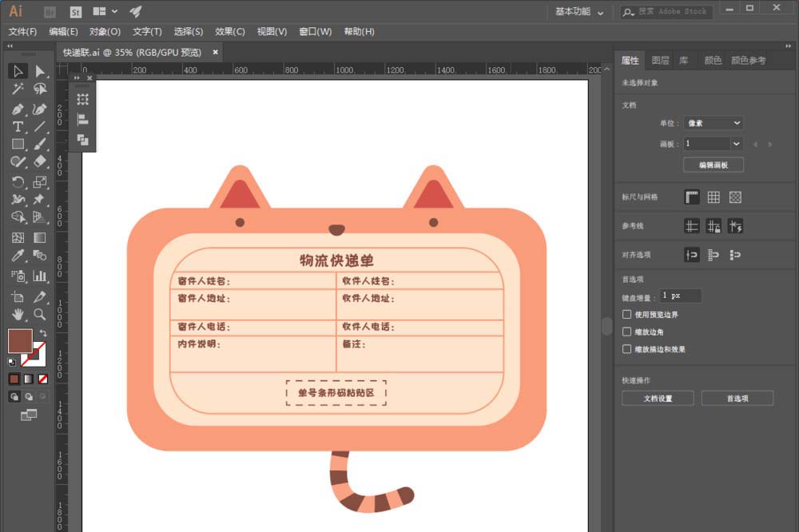Image resolution: width=799 pixels, height=532 pixels.
Task: Expand the small floating panel arrows
Action: pos(77,78)
